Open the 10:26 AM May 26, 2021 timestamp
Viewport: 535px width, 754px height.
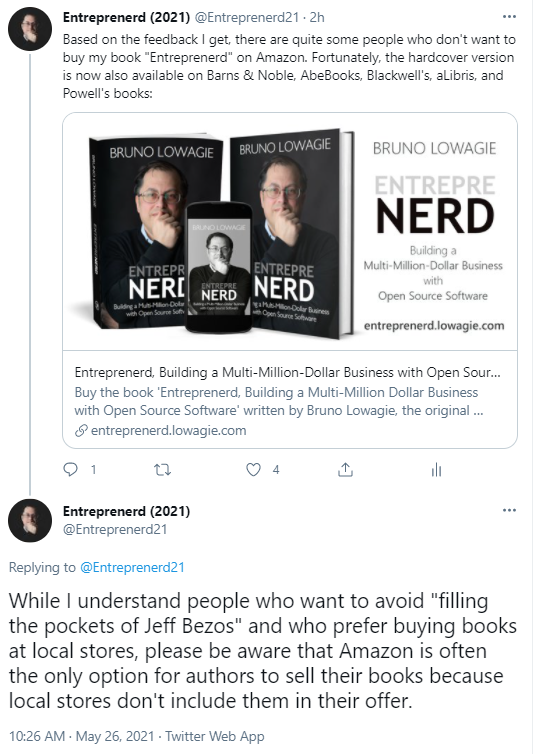click(x=82, y=736)
